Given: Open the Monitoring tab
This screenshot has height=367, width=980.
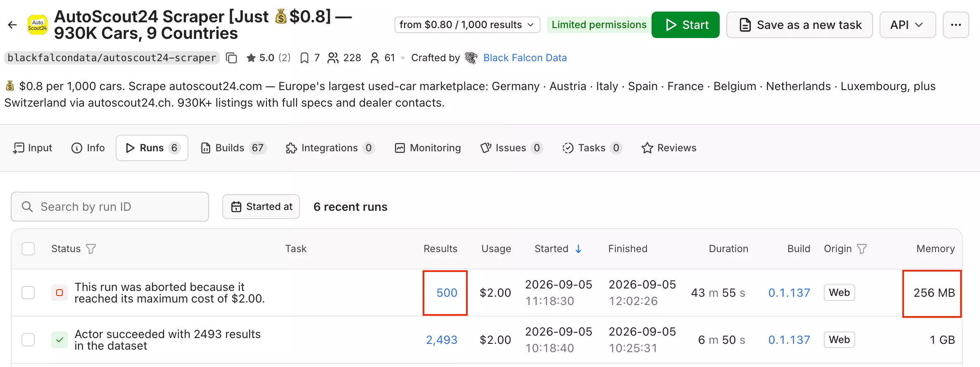Looking at the screenshot, I should 428,148.
